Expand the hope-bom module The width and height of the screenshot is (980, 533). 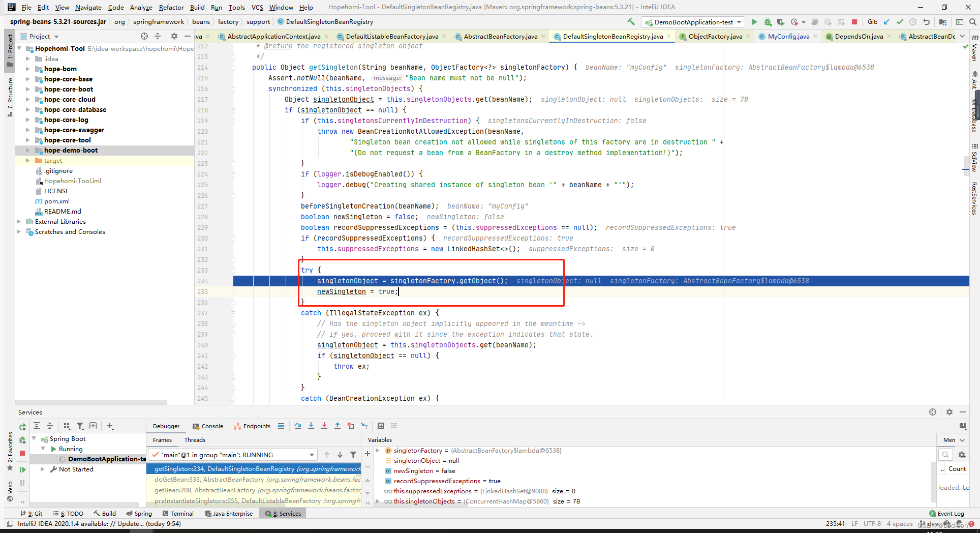click(28, 69)
